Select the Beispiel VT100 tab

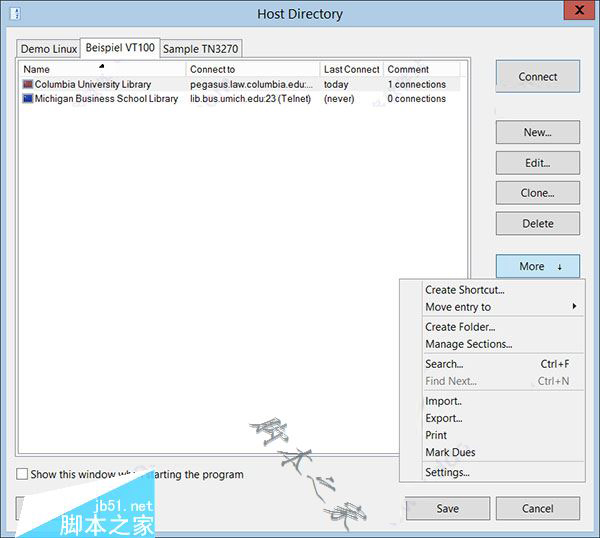coord(120,48)
